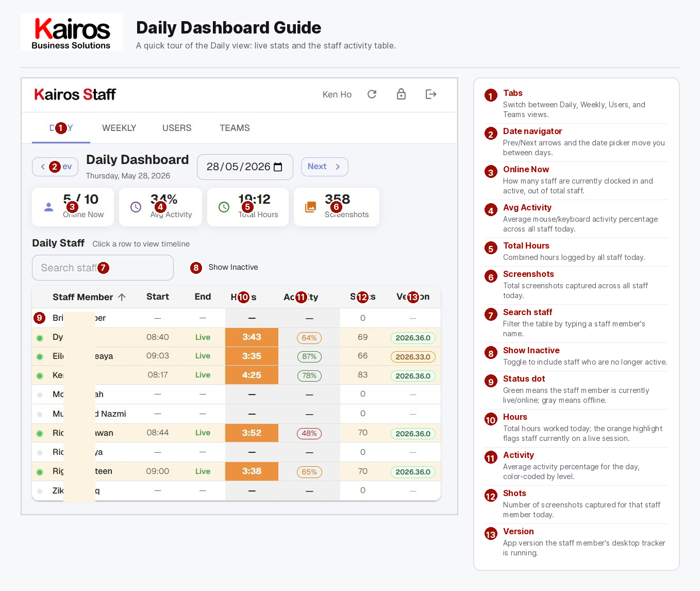Click the person icon in Online Now card
This screenshot has height=591, width=700.
pyautogui.click(x=48, y=207)
